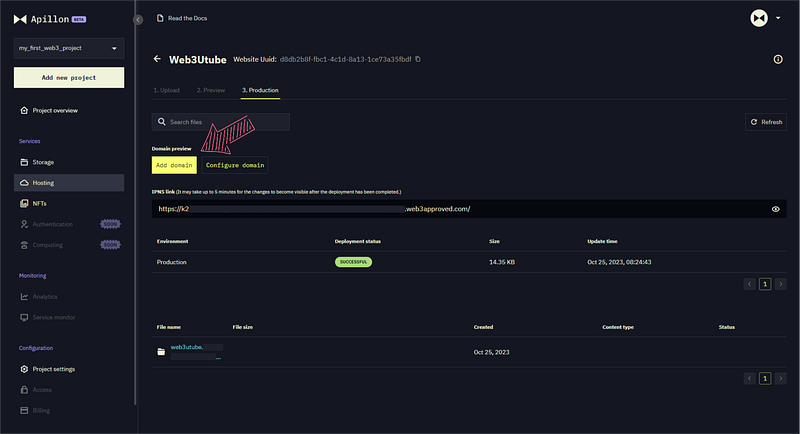
Task: Click the Configure domain button
Action: (x=235, y=165)
